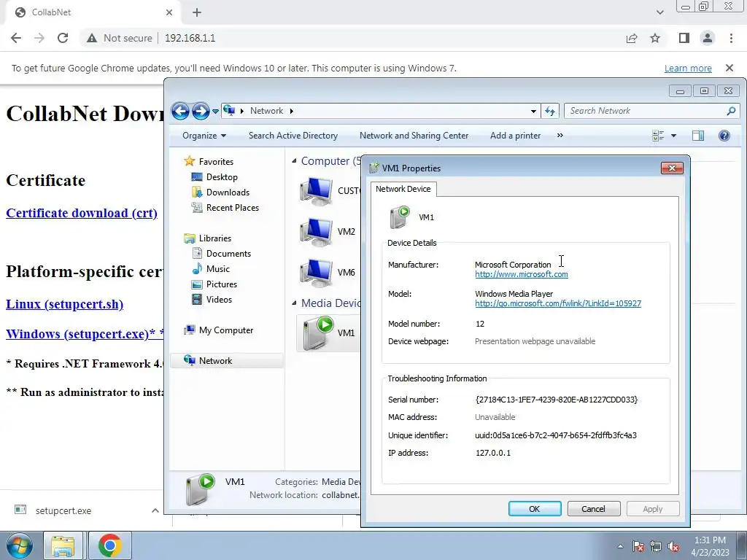The height and width of the screenshot is (560, 747).
Task: Focus the Search Network field
Action: [651, 111]
